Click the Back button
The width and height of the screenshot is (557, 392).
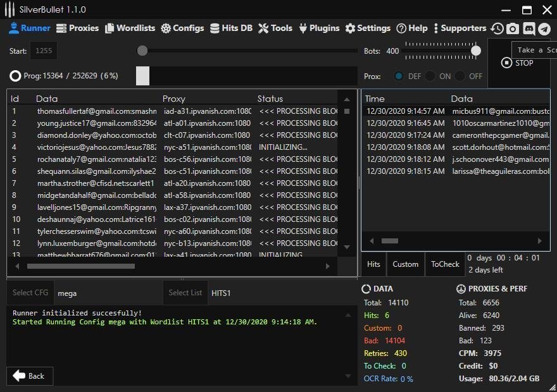29,376
